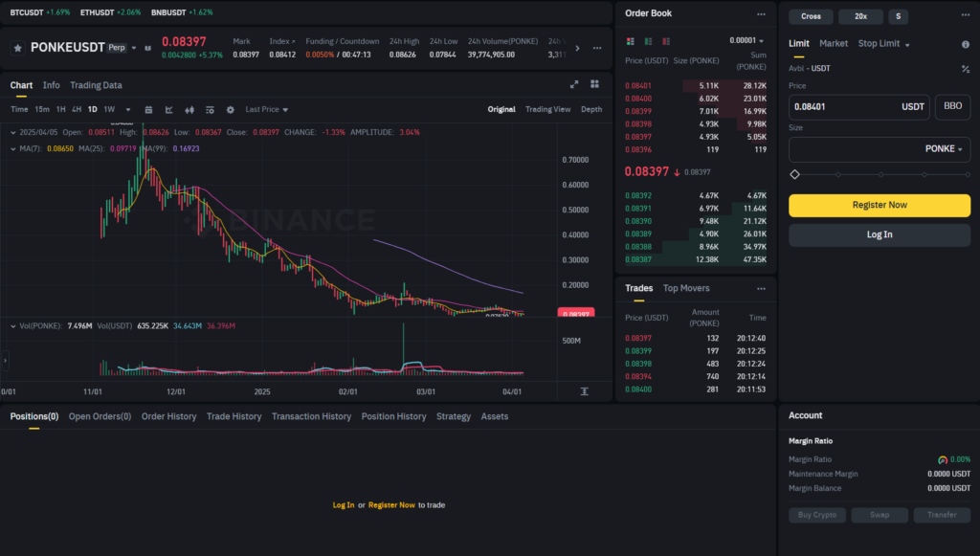Screen dimensions: 980x556
Task: Expand the order book 0.00001 precision dropdown
Action: [746, 41]
